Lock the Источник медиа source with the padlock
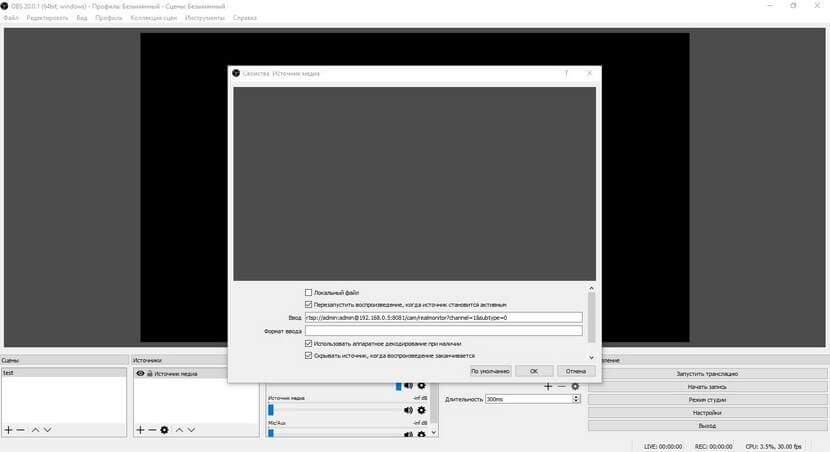 pos(150,373)
